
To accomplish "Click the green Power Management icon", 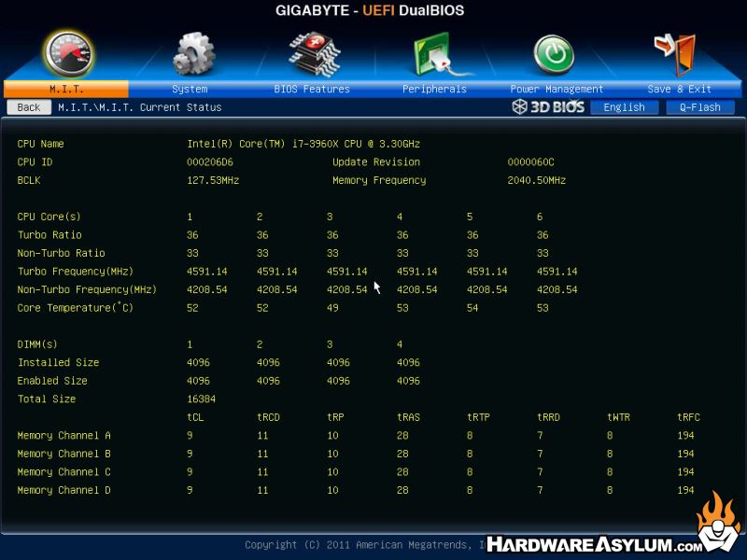I will pos(554,55).
